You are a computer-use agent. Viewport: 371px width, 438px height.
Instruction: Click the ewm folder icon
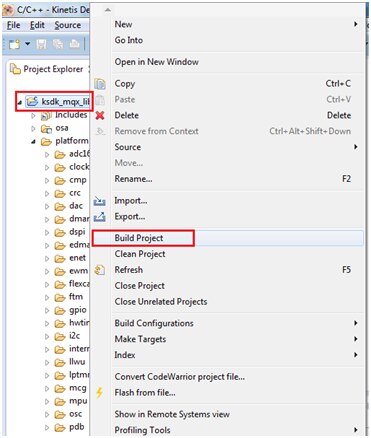pyautogui.click(x=60, y=272)
